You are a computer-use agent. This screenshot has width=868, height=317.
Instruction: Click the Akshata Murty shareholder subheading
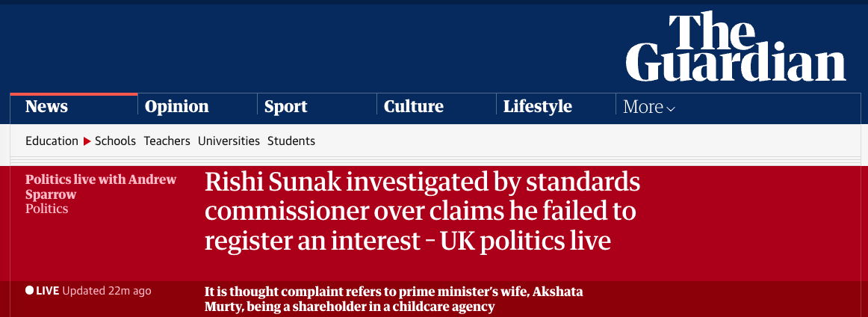[x=394, y=298]
